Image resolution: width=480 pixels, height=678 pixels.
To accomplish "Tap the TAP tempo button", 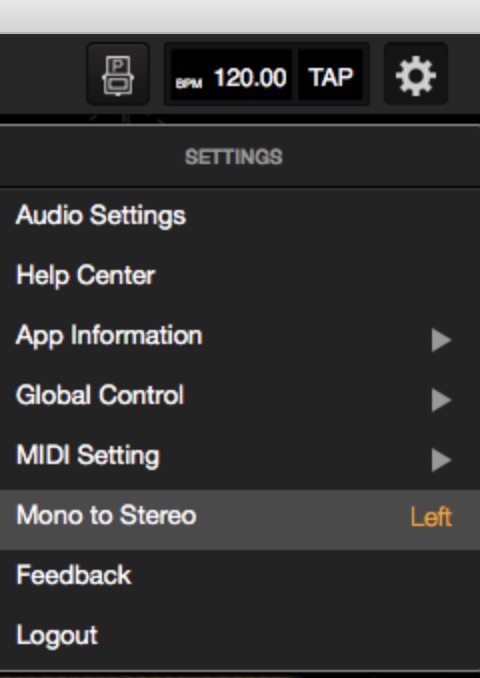I will coord(330,75).
